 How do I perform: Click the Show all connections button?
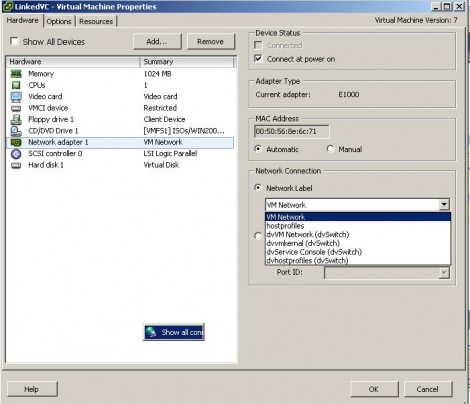tap(174, 332)
